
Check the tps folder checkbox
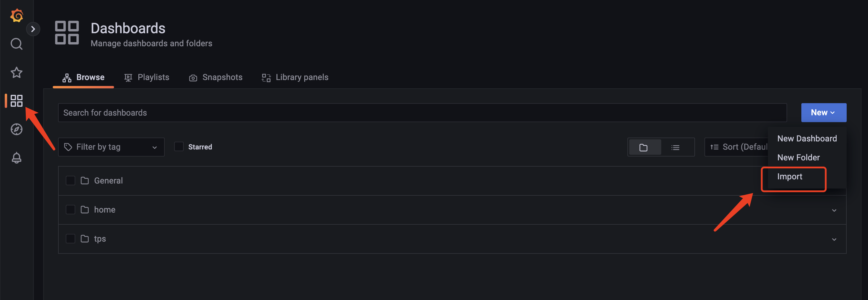71,239
